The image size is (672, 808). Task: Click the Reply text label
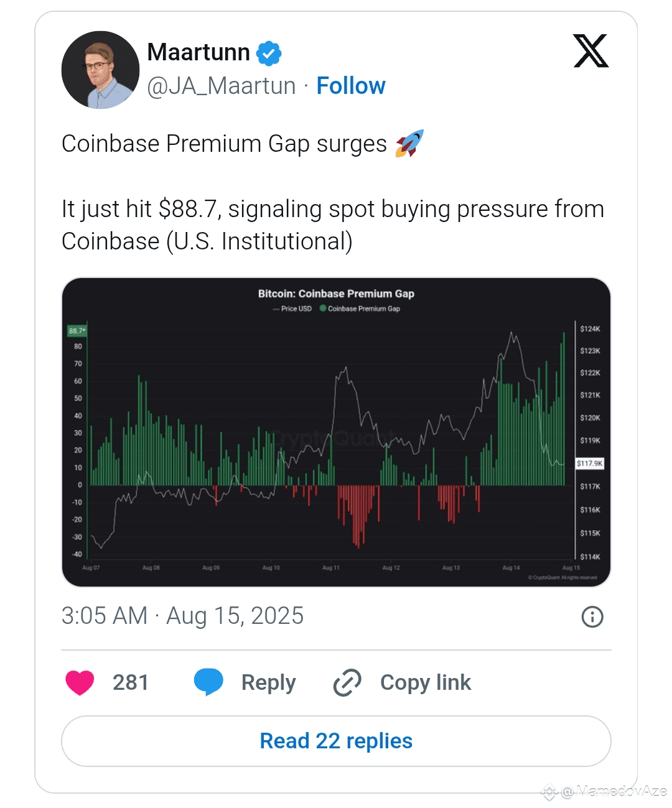268,683
